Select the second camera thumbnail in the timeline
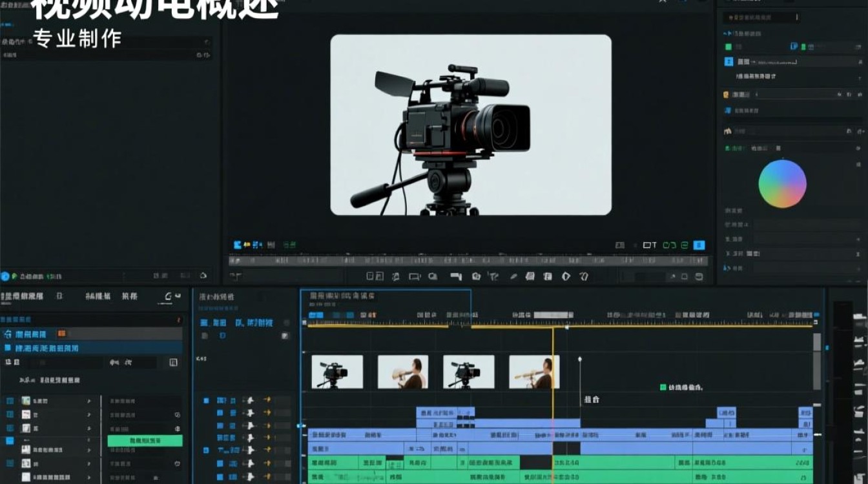Screen dimensions: 868x484 coord(469,372)
